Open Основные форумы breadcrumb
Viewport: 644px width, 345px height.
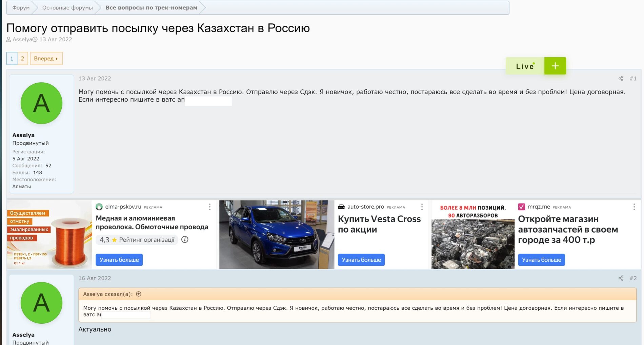point(67,8)
